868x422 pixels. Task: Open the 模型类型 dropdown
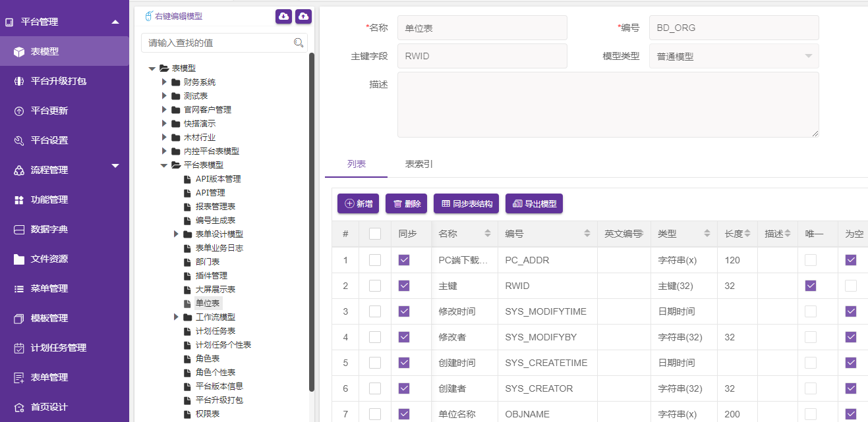(734, 57)
